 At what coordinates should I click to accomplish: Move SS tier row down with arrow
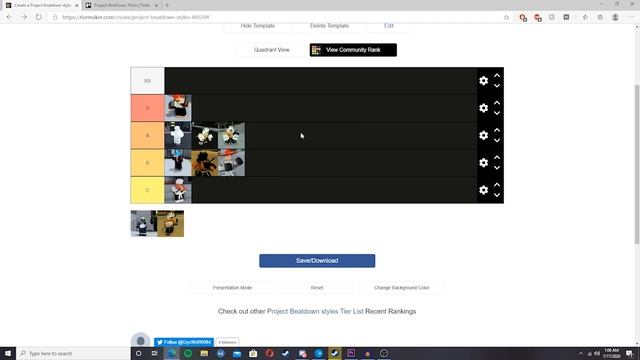tap(497, 86)
